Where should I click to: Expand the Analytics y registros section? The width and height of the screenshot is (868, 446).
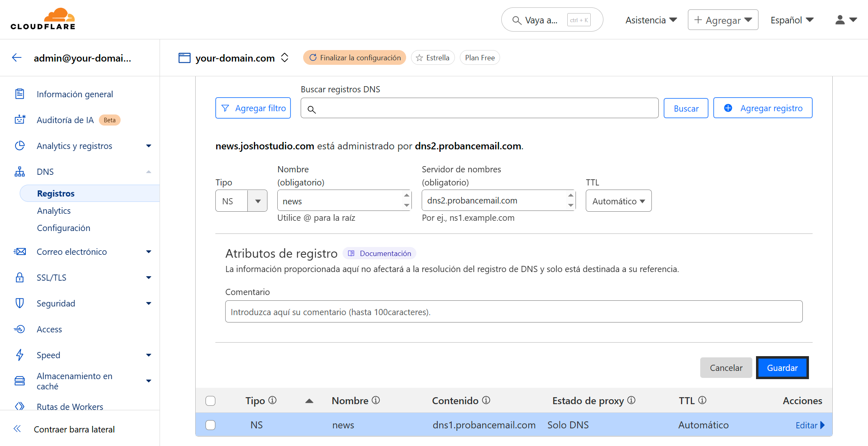(148, 146)
